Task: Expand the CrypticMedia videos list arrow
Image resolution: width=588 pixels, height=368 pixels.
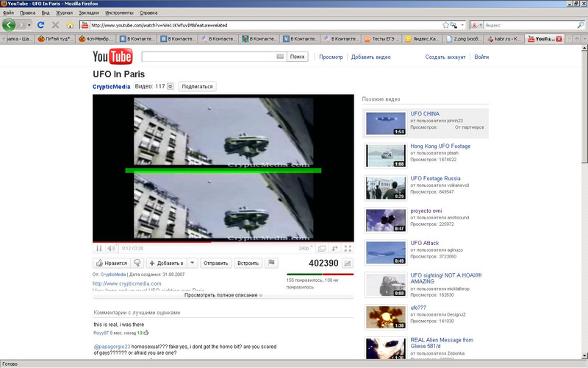Action: (x=171, y=86)
